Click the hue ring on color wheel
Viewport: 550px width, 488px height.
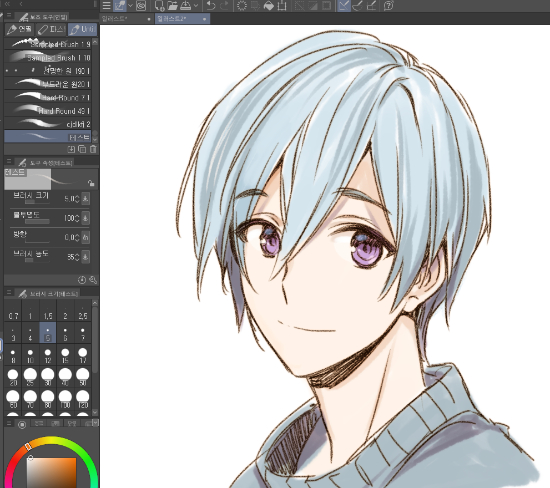(51, 441)
